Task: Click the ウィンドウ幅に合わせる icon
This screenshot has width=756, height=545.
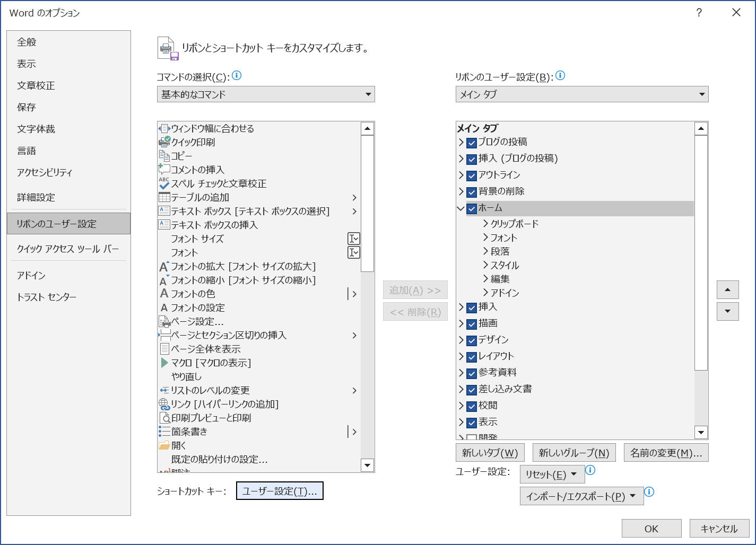Action: tap(164, 128)
